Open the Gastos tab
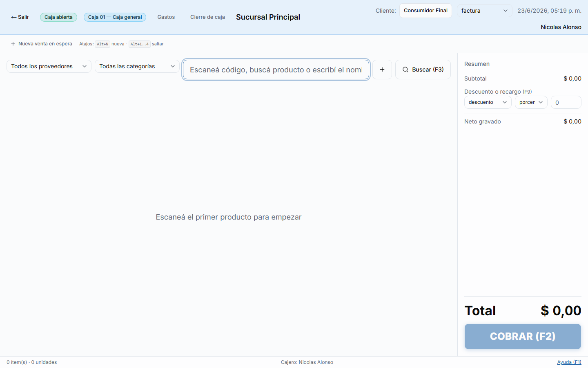Viewport: 588px width, 368px height. point(166,17)
